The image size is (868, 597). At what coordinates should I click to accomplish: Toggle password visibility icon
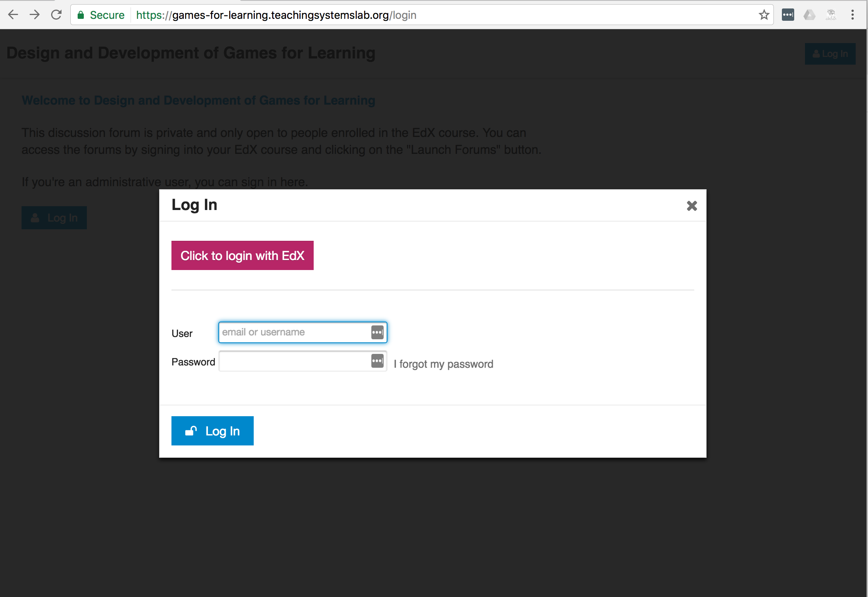(x=377, y=362)
